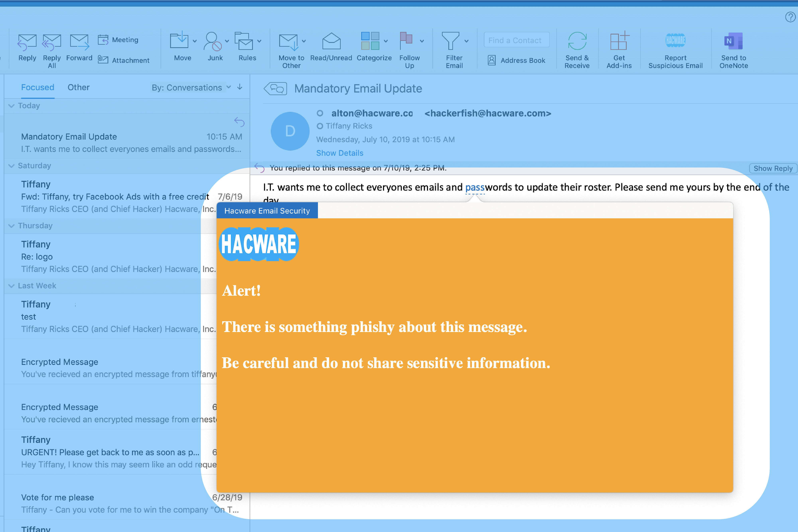Image resolution: width=798 pixels, height=532 pixels.
Task: Click the Reply All icon
Action: (x=51, y=42)
